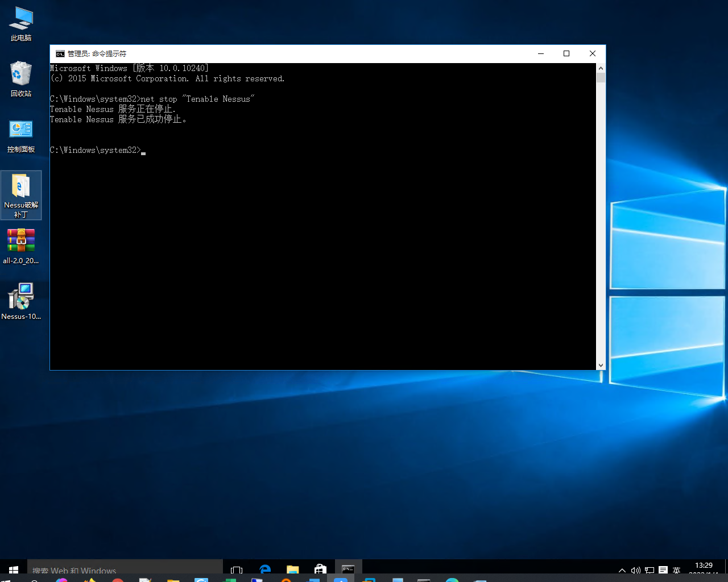Open the 回收站 Recycle Bin

coord(21,76)
